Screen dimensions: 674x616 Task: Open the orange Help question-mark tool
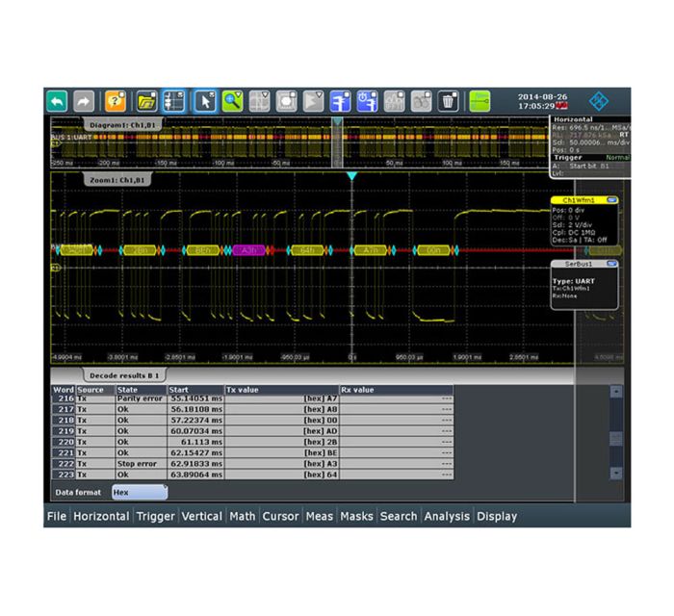point(116,102)
